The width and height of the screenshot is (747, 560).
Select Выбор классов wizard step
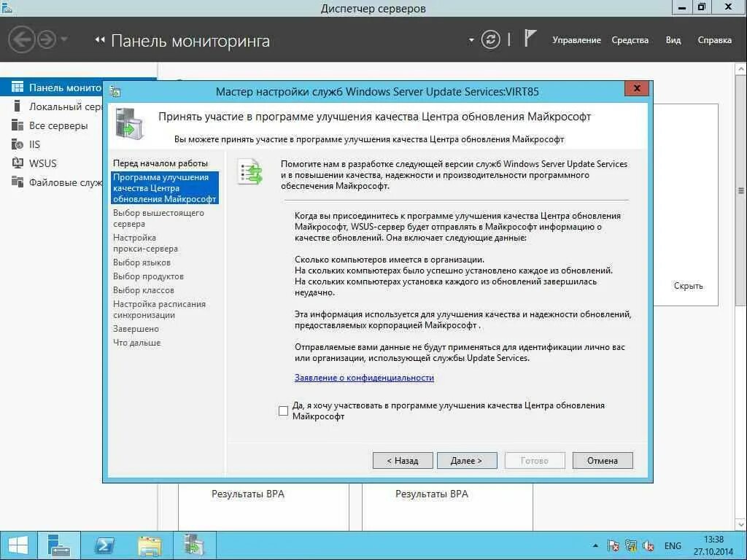click(144, 290)
